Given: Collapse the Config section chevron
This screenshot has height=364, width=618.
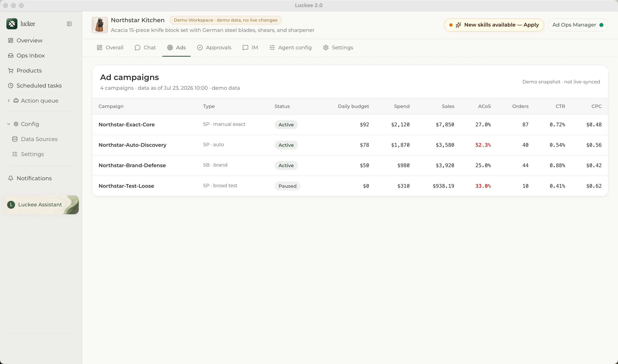Looking at the screenshot, I should (x=9, y=124).
